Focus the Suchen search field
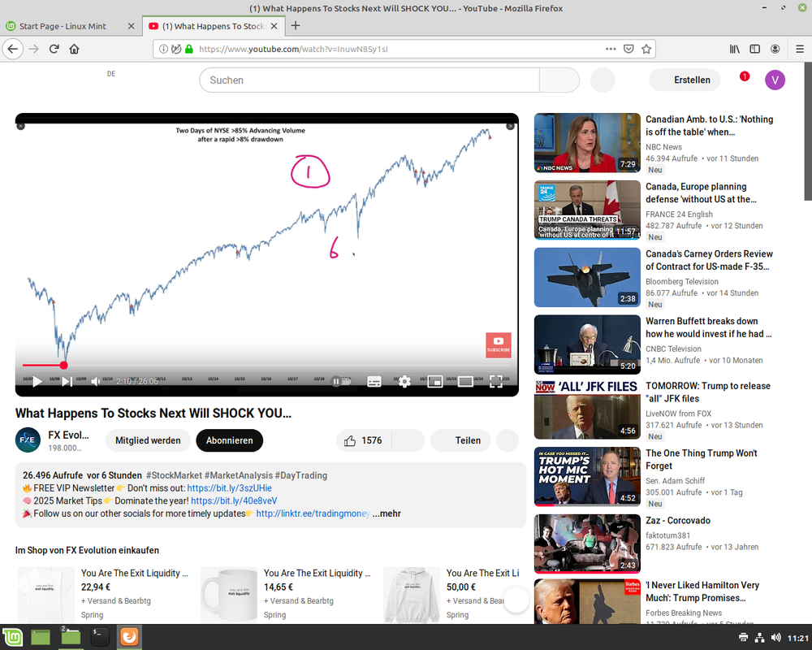Image resolution: width=812 pixels, height=650 pixels. (x=369, y=80)
